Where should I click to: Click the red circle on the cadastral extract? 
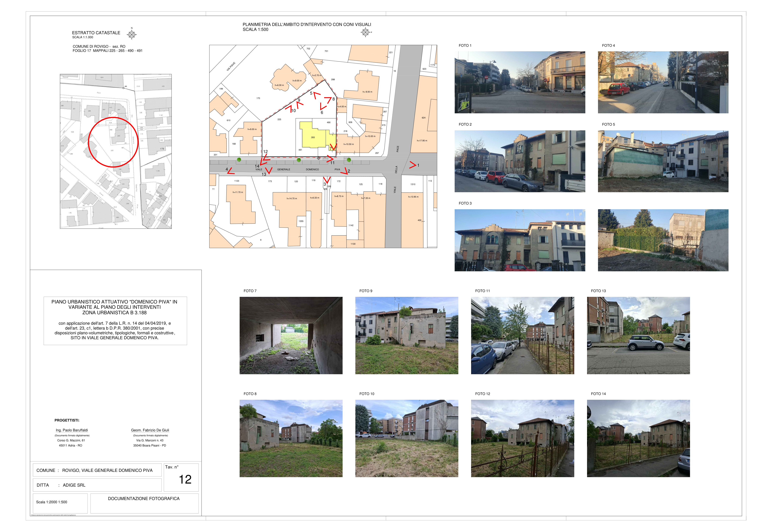point(113,142)
